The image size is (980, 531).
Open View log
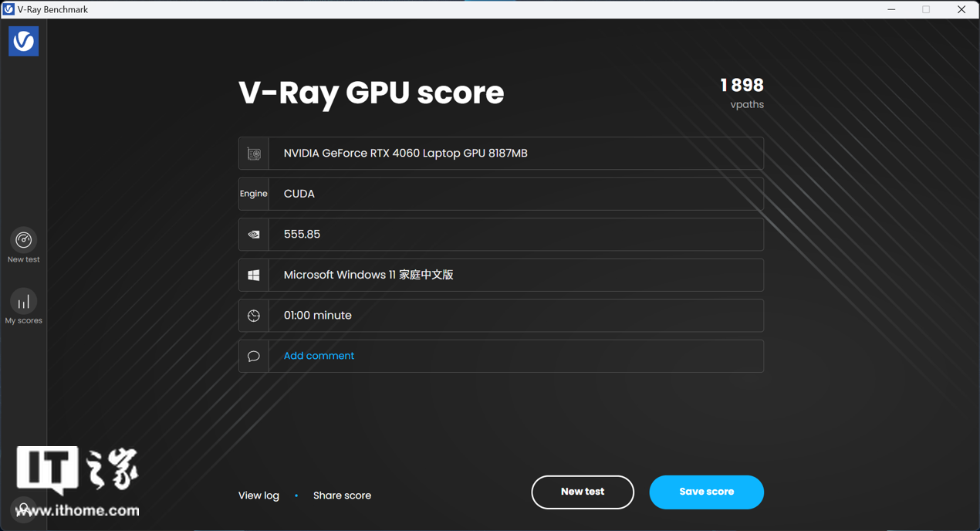(259, 495)
